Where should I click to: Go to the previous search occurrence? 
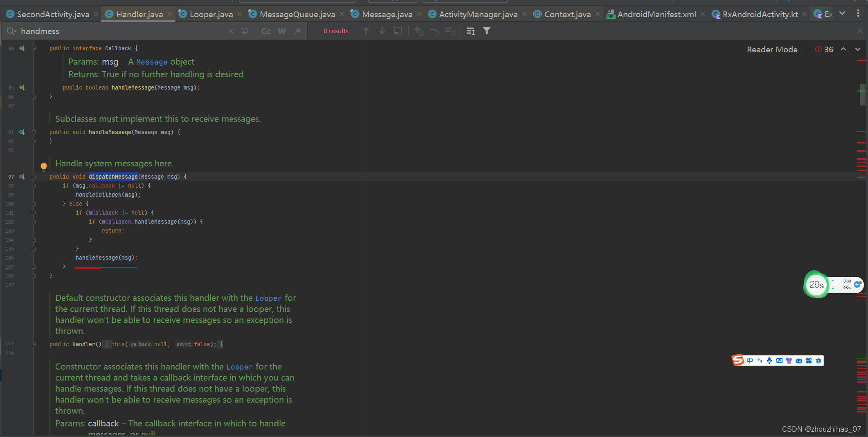tap(366, 31)
